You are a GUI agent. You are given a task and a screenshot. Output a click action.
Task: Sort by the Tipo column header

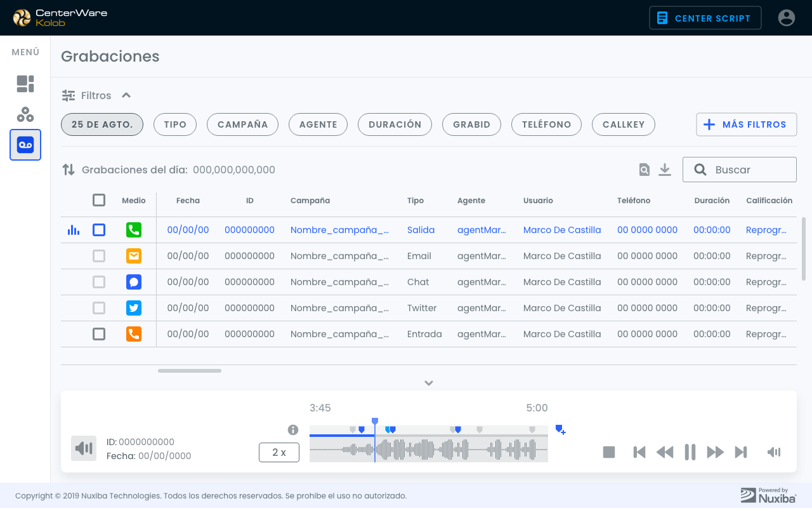click(416, 200)
